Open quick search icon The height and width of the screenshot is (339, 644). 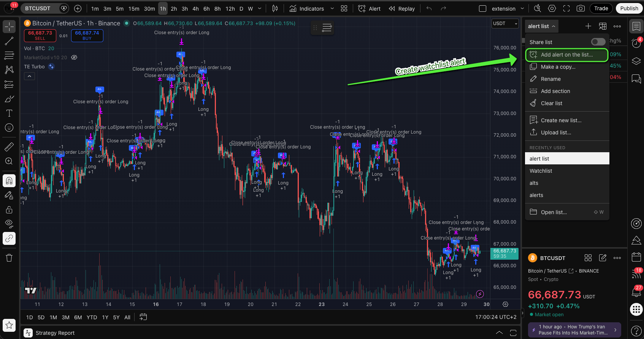538,8
